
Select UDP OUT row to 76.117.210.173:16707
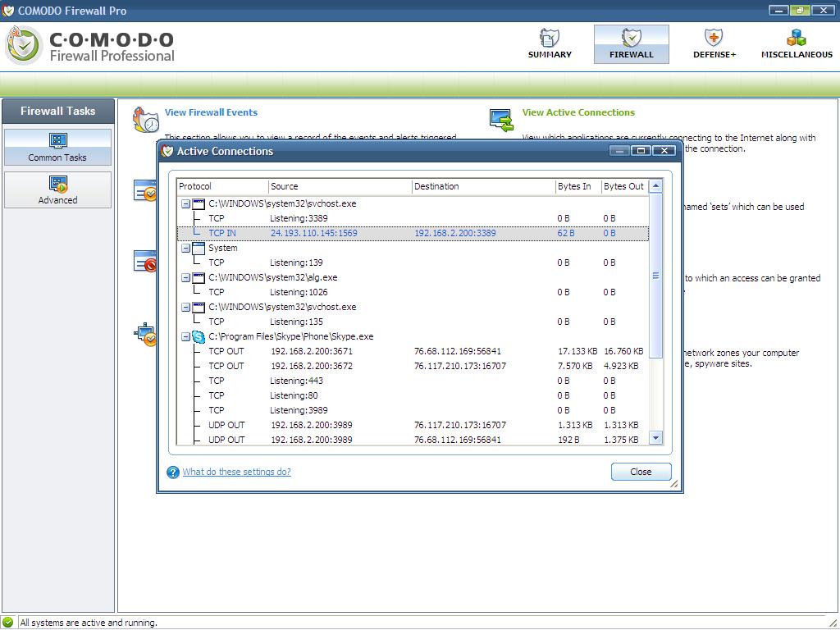413,425
